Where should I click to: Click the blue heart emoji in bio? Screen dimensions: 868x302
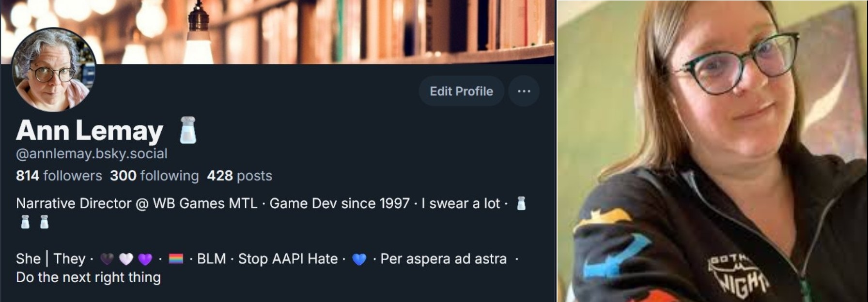[359, 259]
